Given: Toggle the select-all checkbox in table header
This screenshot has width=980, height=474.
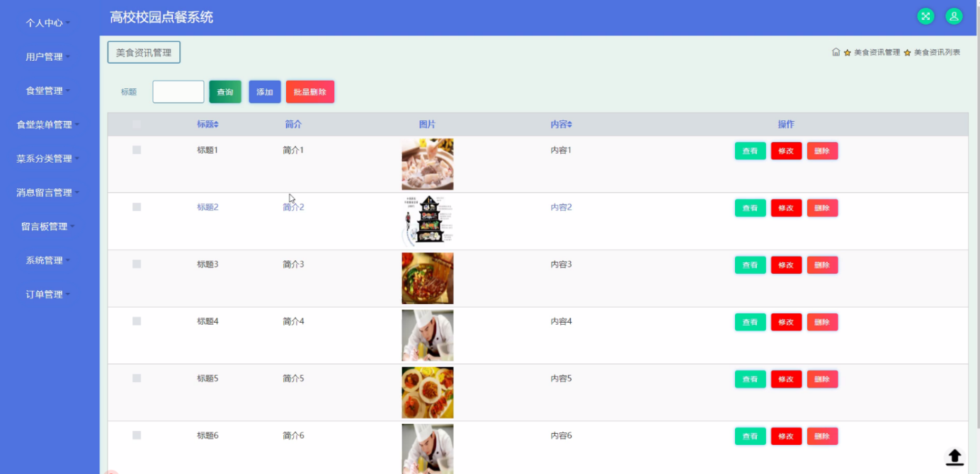Looking at the screenshot, I should 137,125.
